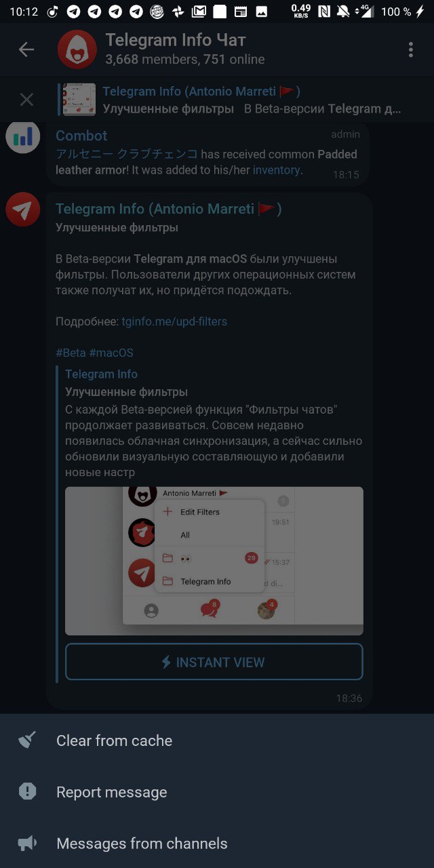Tap the red Telegram Info paper-plane avatar
This screenshot has height=868, width=434.
22,209
